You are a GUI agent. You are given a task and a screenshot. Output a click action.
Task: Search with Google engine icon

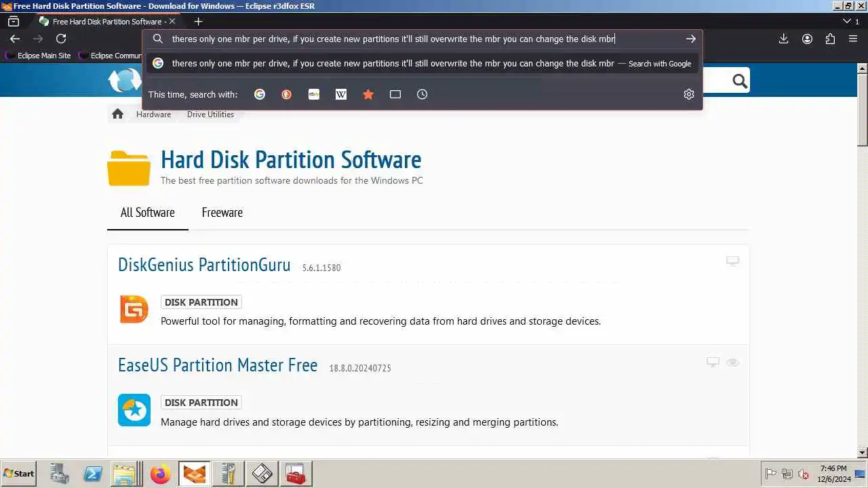pyautogui.click(x=260, y=94)
